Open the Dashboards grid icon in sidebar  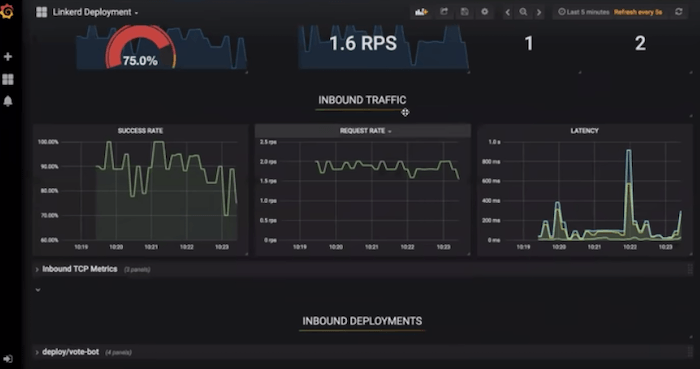coord(8,79)
